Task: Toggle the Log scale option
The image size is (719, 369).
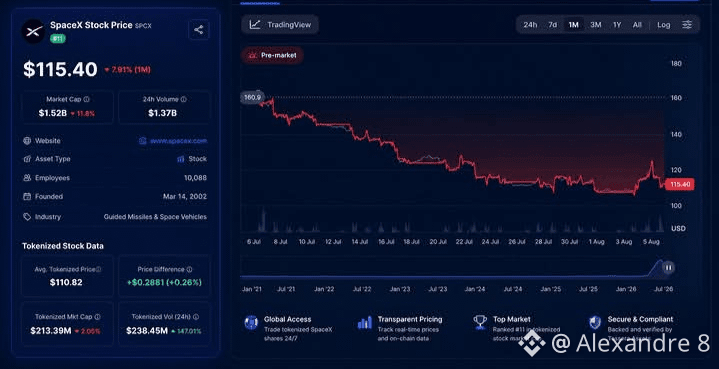Action: [x=664, y=25]
